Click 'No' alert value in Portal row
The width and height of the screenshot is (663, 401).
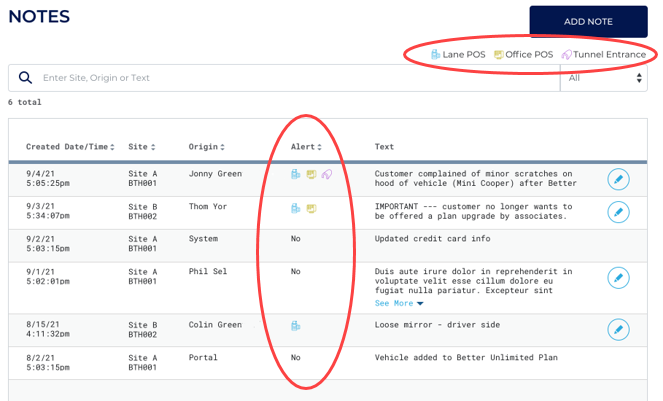pos(296,357)
